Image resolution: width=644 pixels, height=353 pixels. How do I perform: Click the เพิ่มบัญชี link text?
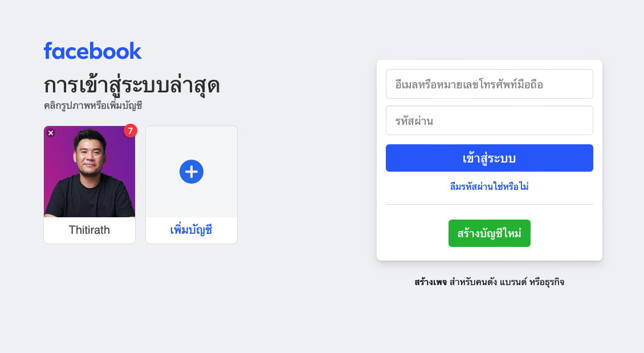click(191, 230)
